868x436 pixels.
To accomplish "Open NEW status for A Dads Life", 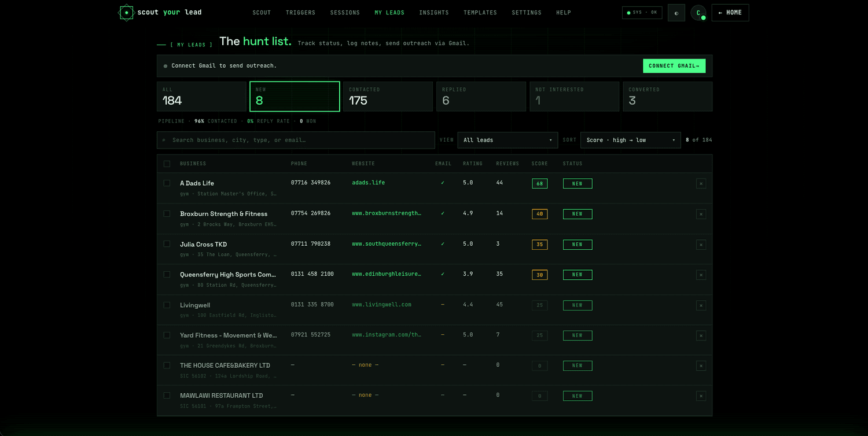I will click(577, 183).
